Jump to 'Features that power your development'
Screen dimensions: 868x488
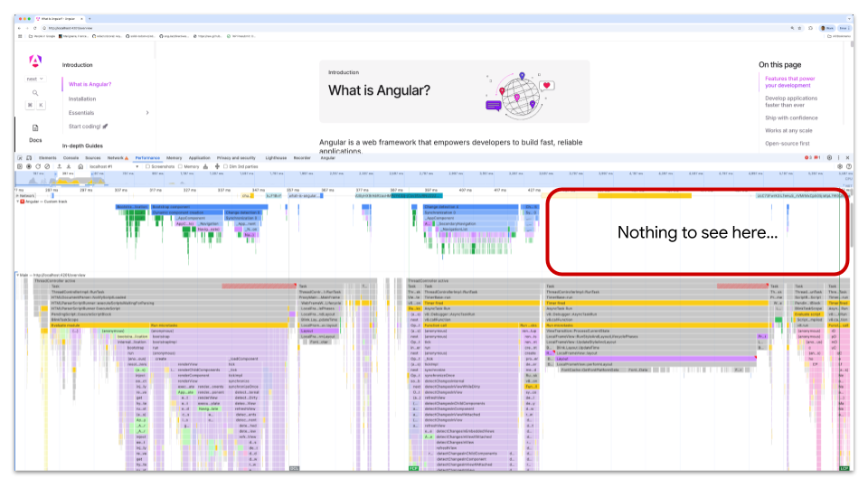click(790, 82)
